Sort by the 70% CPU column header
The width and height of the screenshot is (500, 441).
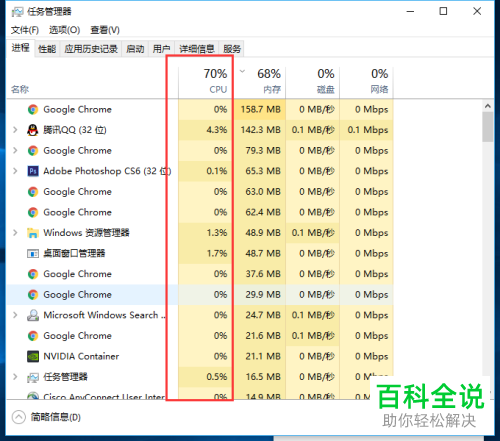pos(205,82)
